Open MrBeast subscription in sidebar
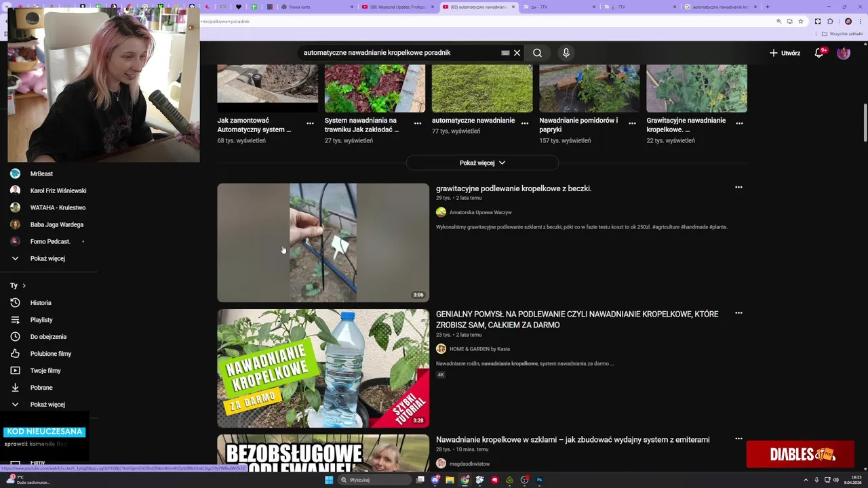This screenshot has height=488, width=868. coord(42,174)
